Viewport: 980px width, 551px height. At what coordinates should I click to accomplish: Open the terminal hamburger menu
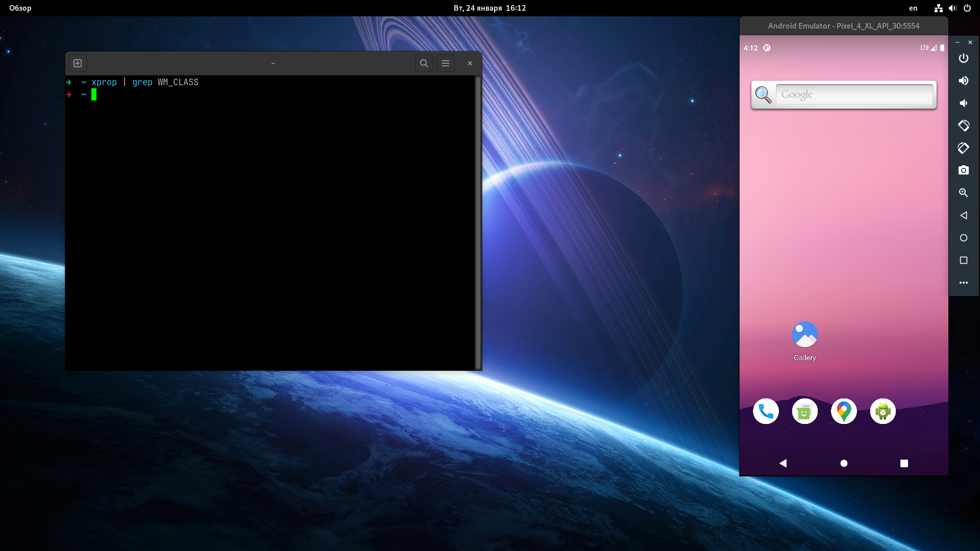[x=446, y=63]
